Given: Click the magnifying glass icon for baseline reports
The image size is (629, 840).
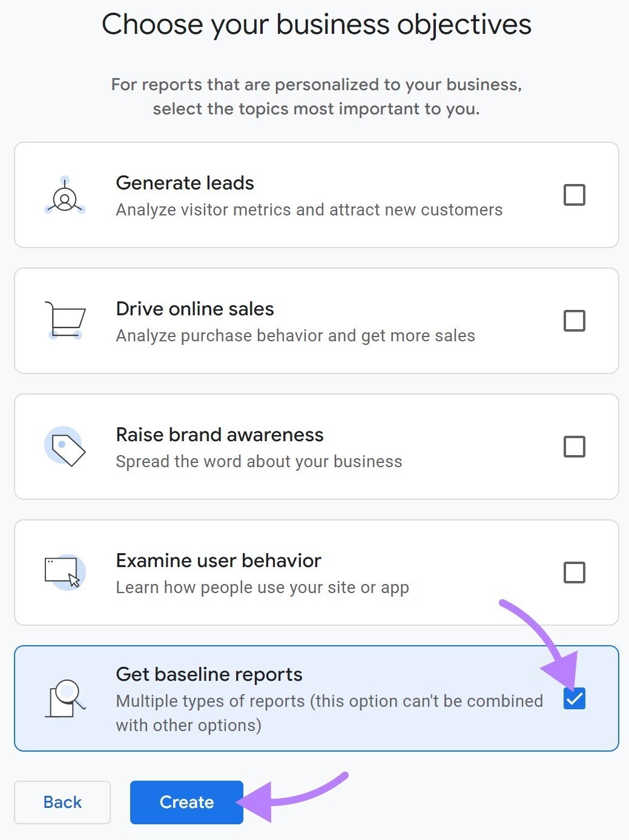Looking at the screenshot, I should (65, 698).
